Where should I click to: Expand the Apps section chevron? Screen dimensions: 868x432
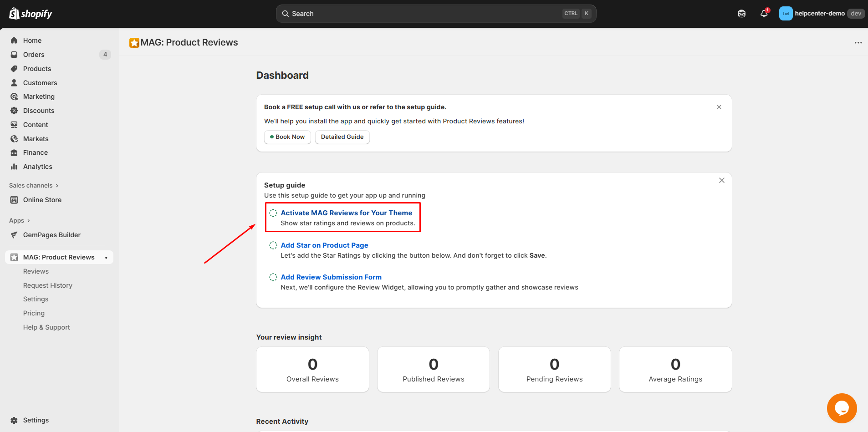pos(29,221)
